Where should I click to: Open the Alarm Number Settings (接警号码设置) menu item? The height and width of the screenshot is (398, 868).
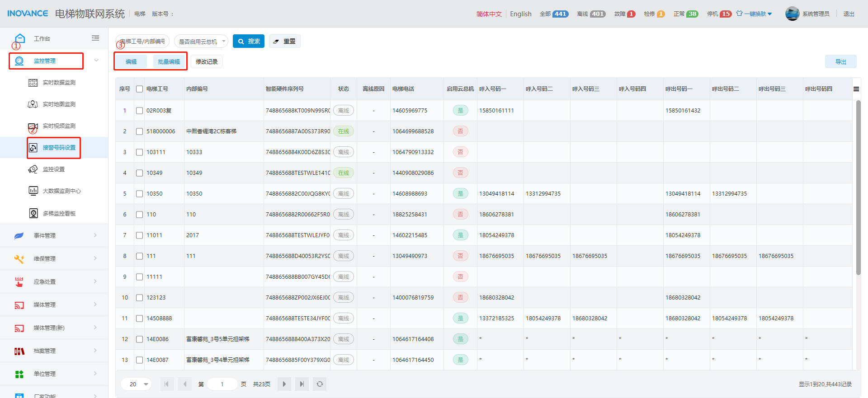click(59, 148)
